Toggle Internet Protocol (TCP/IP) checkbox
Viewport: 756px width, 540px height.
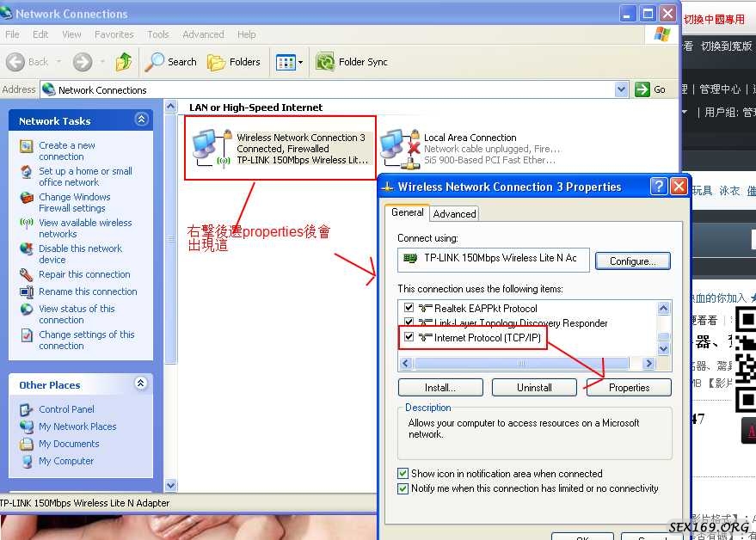409,336
